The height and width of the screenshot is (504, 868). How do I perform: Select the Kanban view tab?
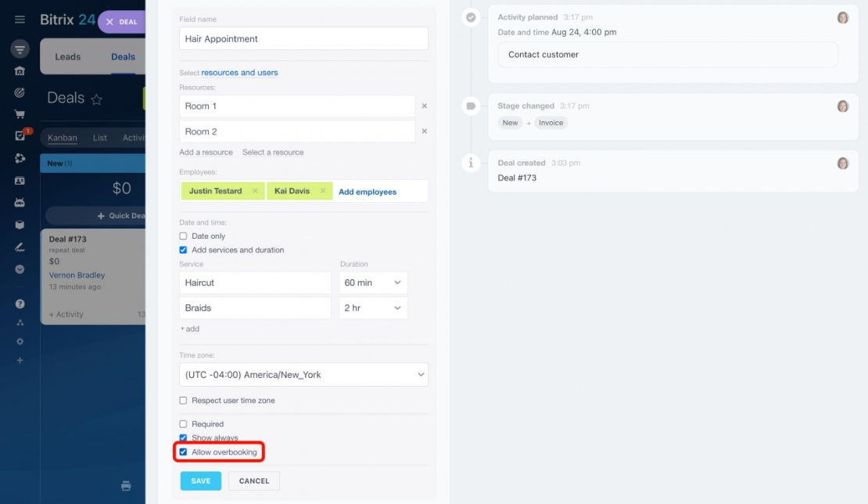pyautogui.click(x=62, y=138)
